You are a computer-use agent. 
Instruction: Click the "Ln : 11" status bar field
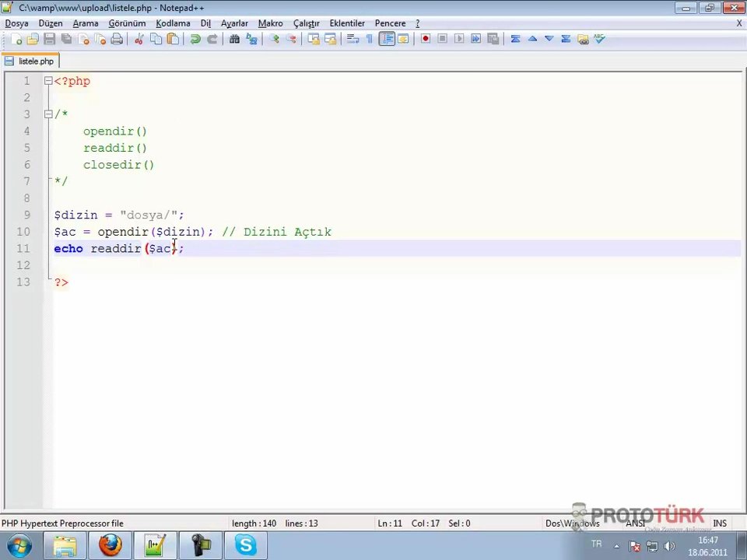coord(390,523)
